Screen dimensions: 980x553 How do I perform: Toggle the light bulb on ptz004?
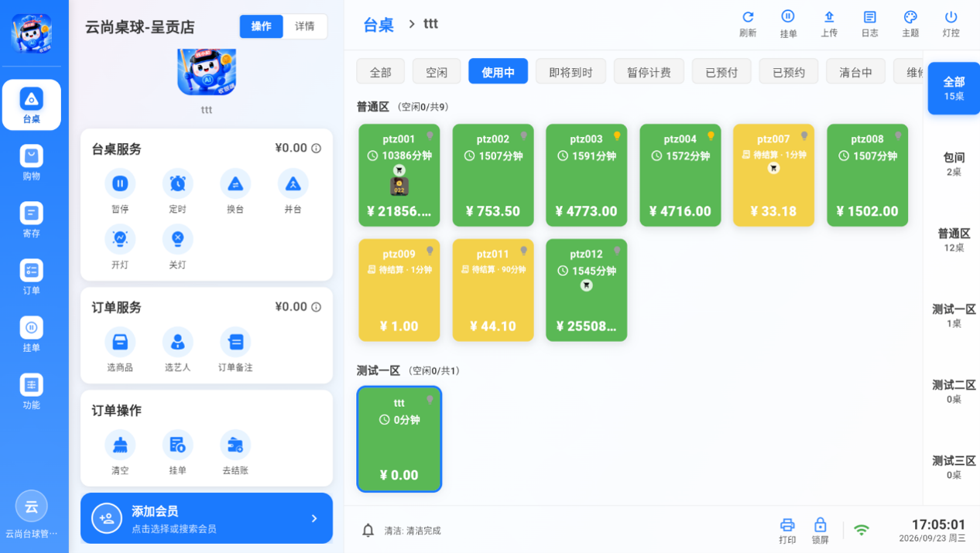pyautogui.click(x=711, y=136)
